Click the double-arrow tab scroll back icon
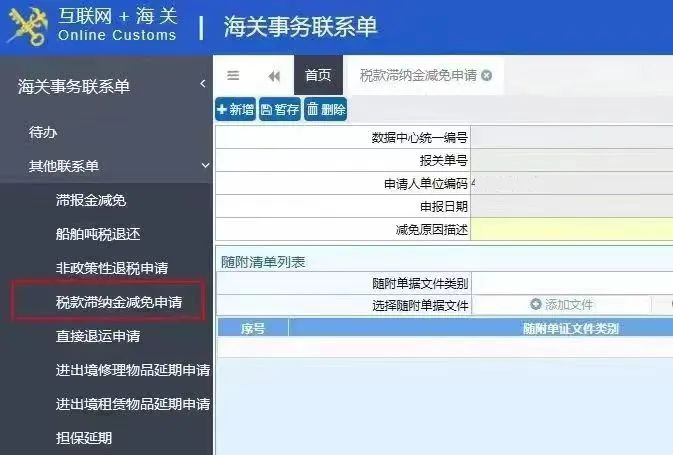The image size is (673, 455). coord(274,76)
